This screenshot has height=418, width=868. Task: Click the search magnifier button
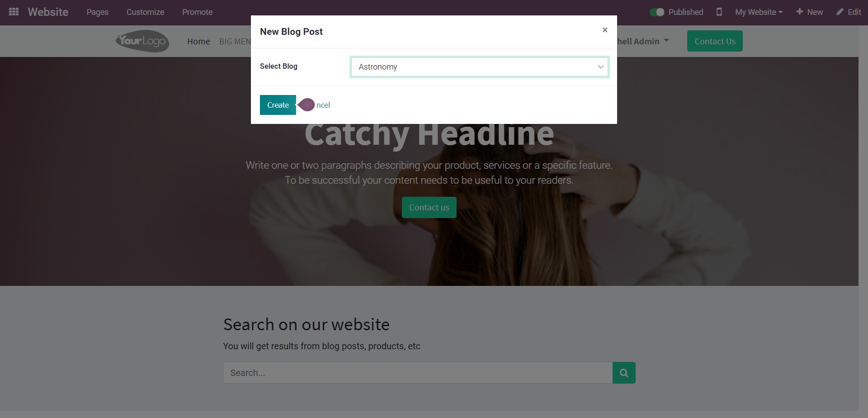coord(624,373)
